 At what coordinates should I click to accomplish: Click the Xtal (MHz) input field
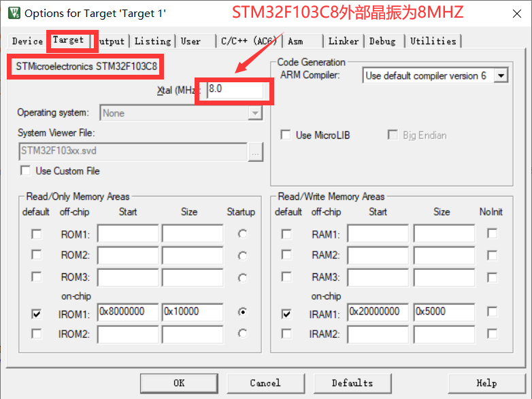click(x=235, y=90)
